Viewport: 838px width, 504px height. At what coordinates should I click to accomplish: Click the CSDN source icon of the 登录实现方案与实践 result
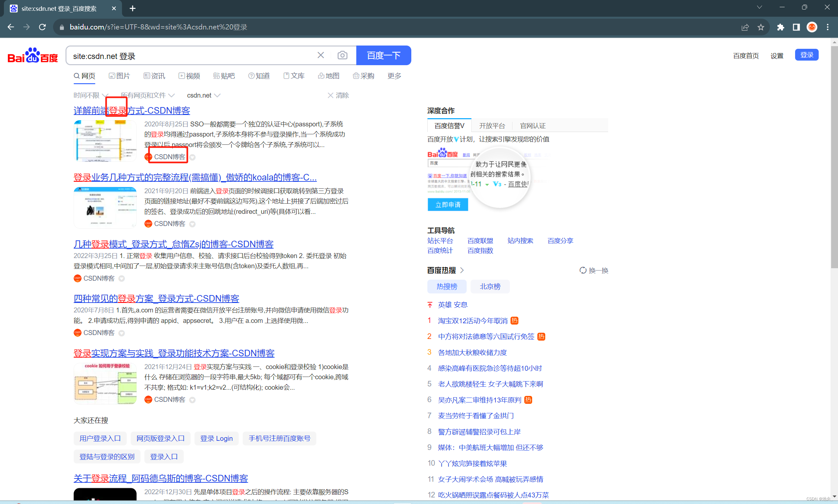[x=148, y=400]
